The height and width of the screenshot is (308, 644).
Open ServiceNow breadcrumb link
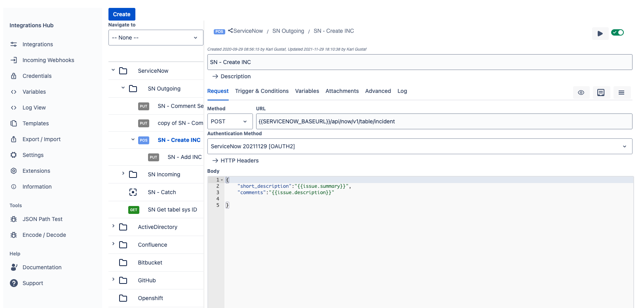[248, 31]
